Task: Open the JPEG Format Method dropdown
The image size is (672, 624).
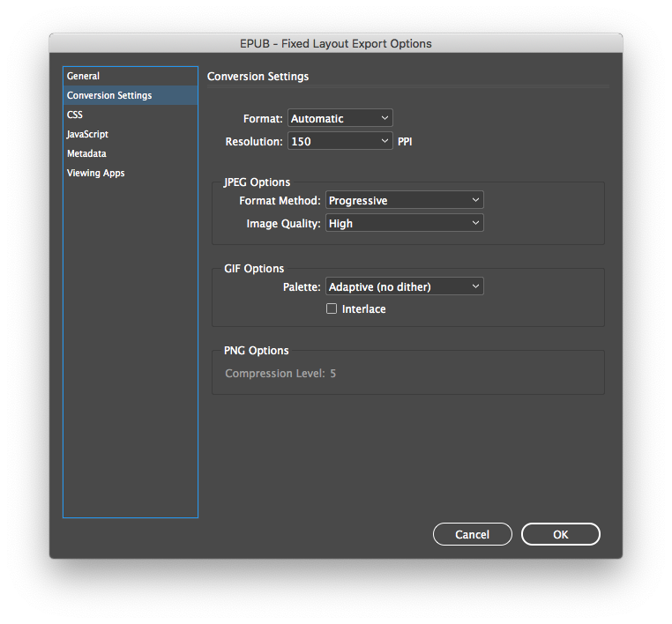Action: (x=404, y=201)
